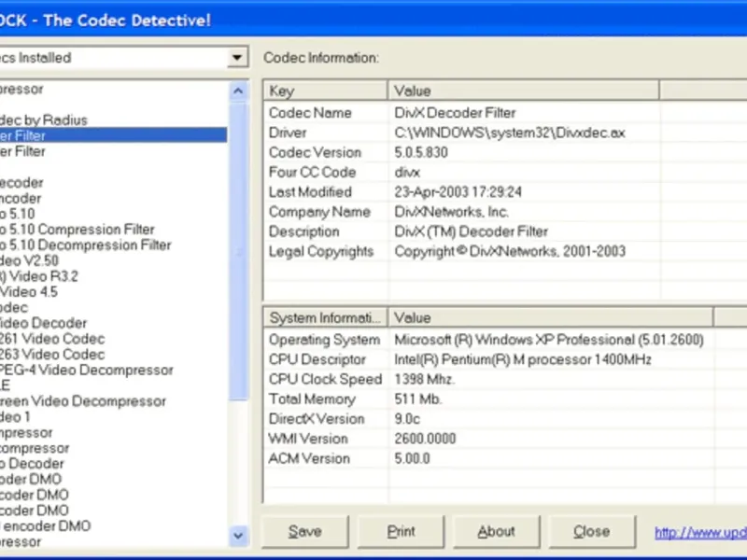The height and width of the screenshot is (560, 747).
Task: Click the Total Memory 511 Mb value
Action: 418,399
